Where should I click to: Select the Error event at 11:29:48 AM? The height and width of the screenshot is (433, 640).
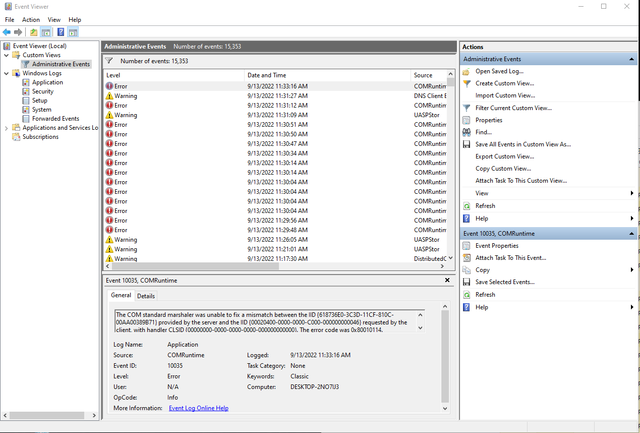click(x=276, y=230)
